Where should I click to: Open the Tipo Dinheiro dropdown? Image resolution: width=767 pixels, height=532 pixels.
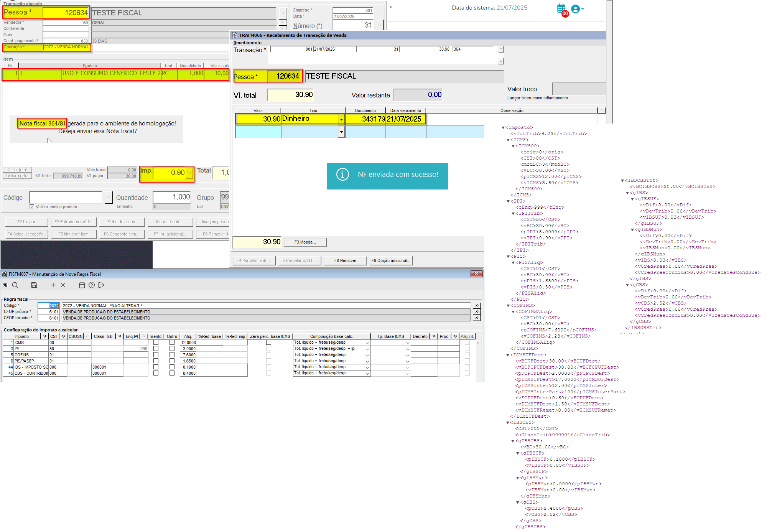click(341, 119)
